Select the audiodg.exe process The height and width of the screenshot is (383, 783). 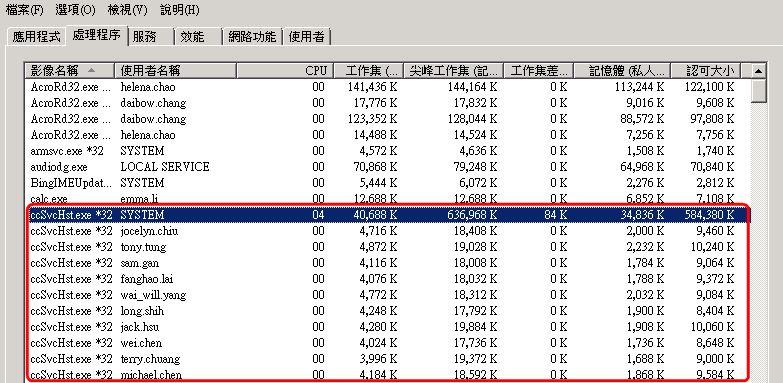pos(387,167)
